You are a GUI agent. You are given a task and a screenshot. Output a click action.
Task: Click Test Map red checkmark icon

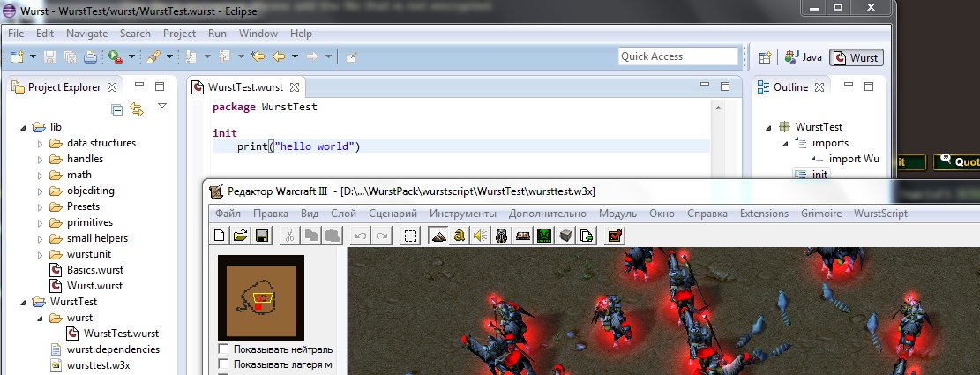click(x=615, y=236)
